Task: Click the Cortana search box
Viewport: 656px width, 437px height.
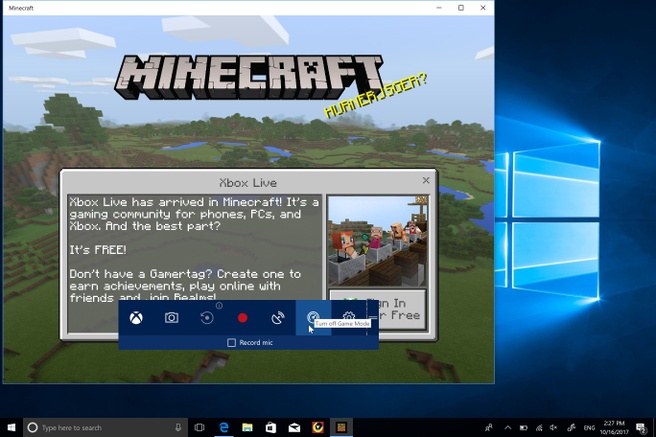Action: [105, 427]
